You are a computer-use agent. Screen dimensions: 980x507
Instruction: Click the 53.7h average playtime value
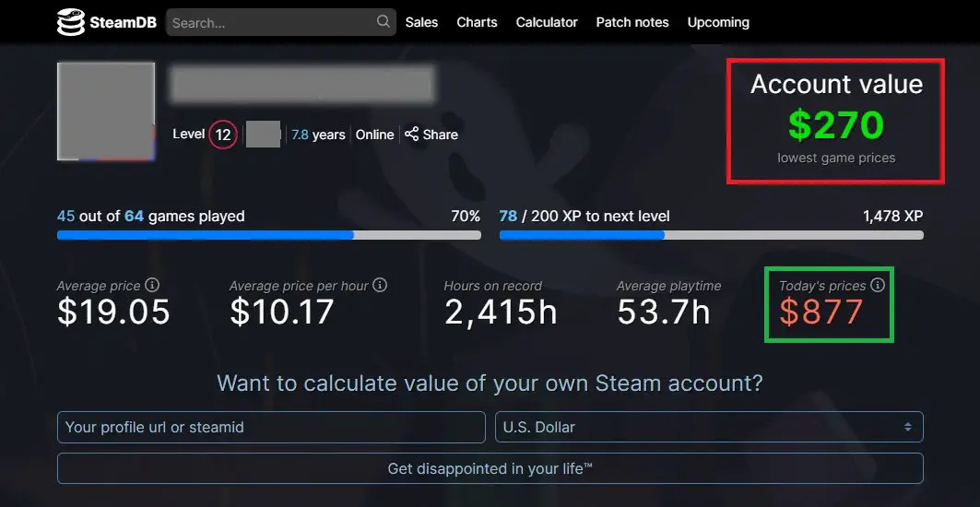tap(664, 312)
